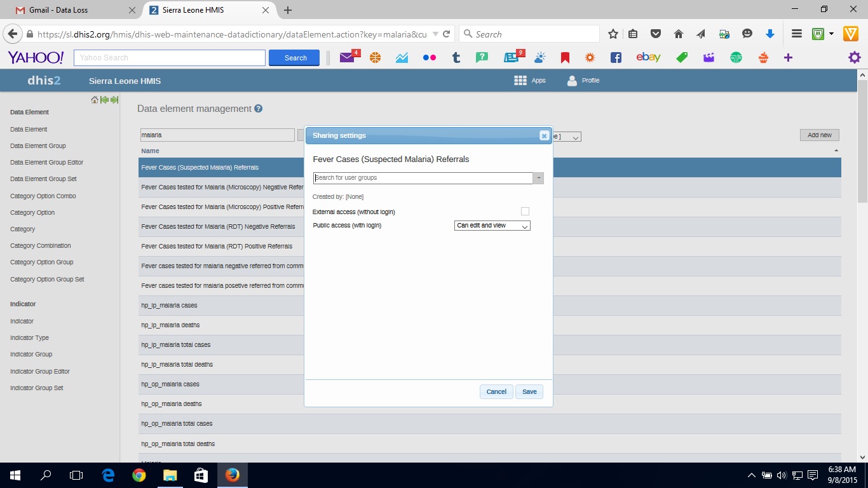Click the blue help icon beside Data element management

[x=259, y=109]
